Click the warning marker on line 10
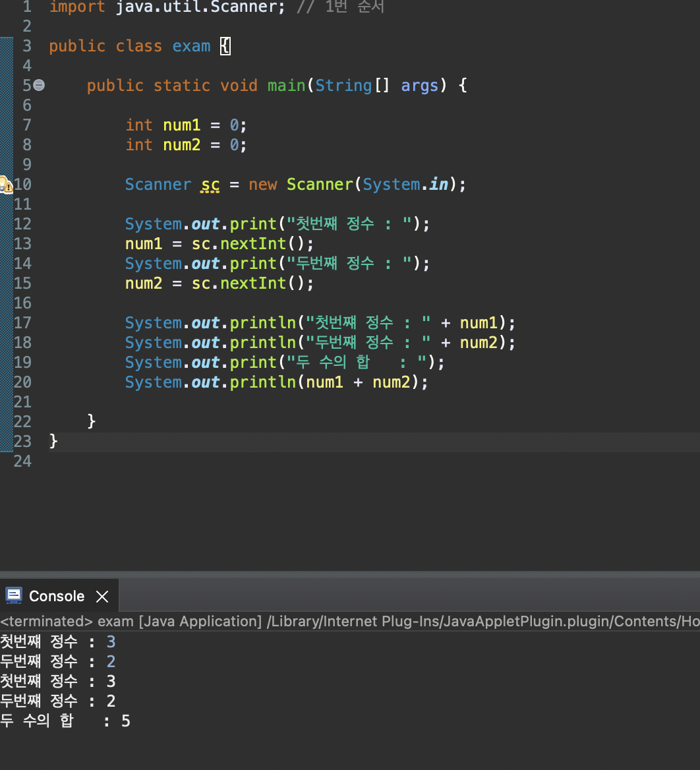700x770 pixels. point(6,185)
